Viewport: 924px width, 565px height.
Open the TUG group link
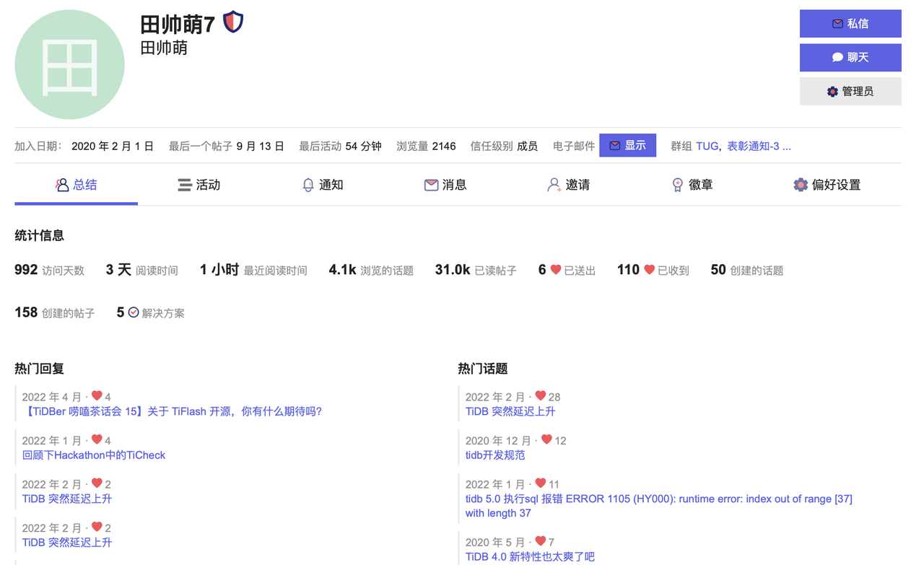tap(707, 146)
